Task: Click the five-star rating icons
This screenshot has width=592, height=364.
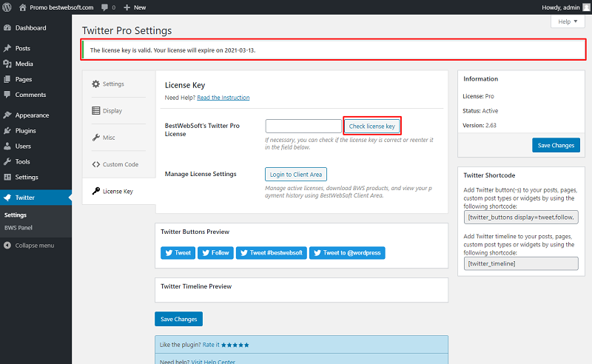Action: (235, 345)
